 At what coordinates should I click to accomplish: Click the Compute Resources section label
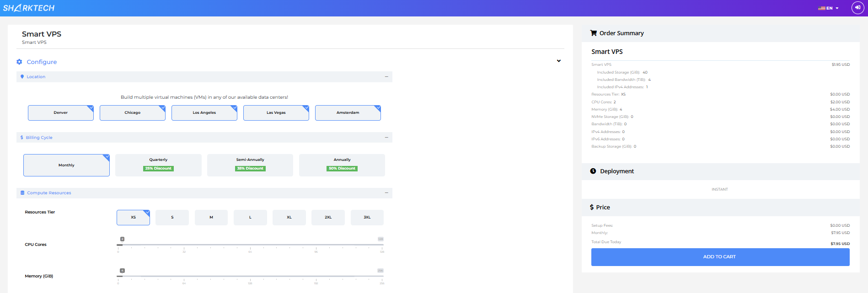(x=49, y=193)
